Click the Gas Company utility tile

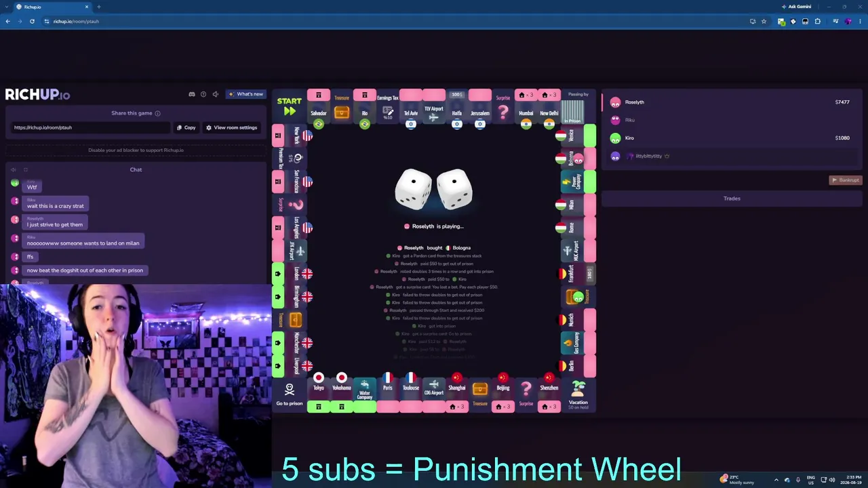tap(578, 343)
